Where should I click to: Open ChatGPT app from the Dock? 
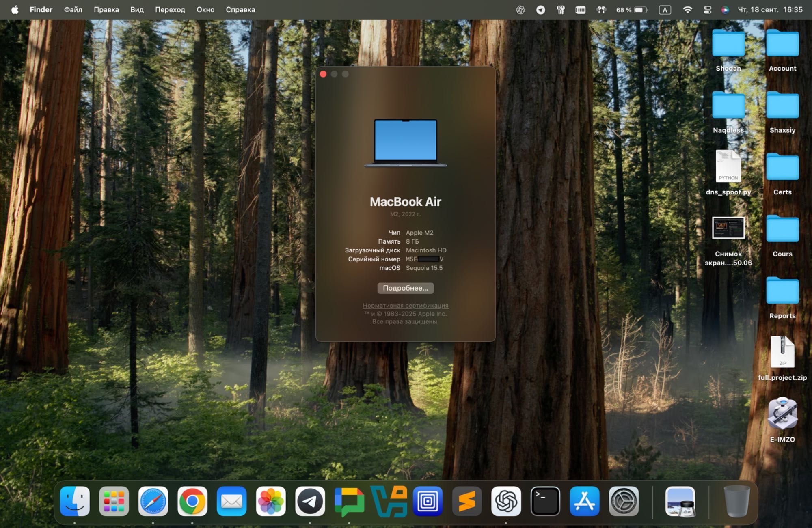click(x=506, y=501)
